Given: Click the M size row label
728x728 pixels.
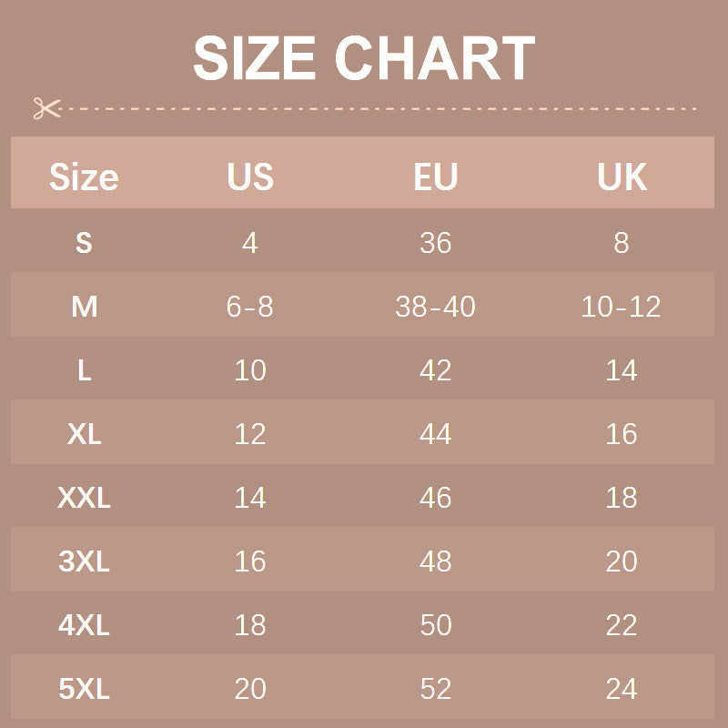Looking at the screenshot, I should click(84, 307).
